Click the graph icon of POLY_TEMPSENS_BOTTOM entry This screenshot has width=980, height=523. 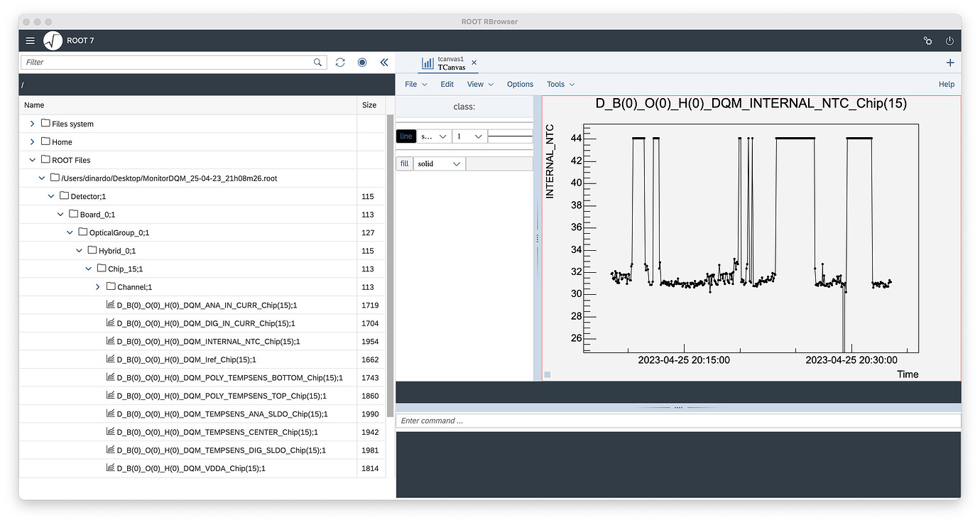[110, 377]
